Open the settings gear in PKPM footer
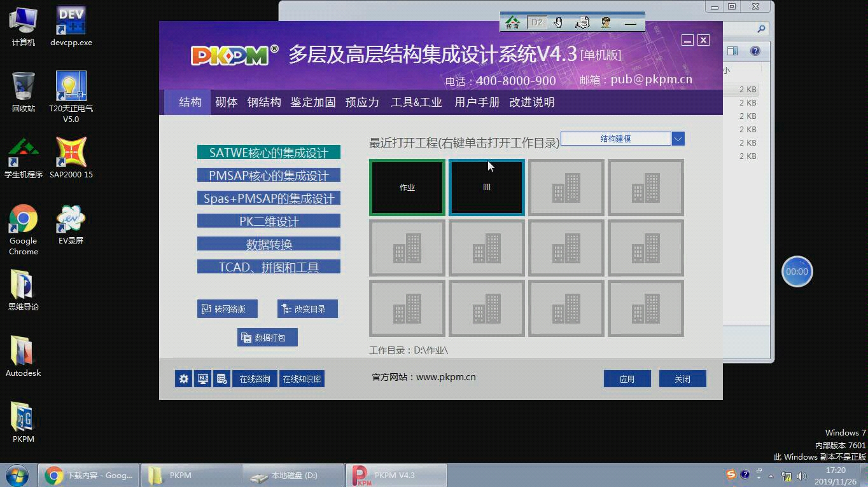This screenshot has width=868, height=487. (184, 379)
